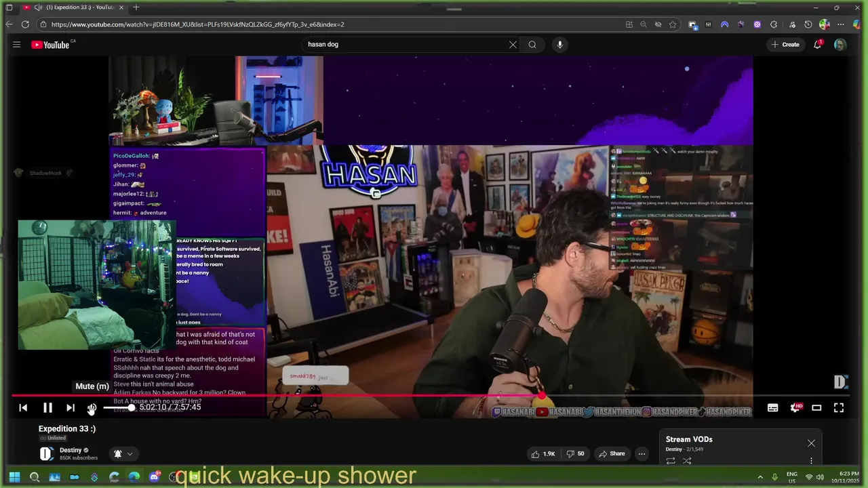Click tracking prevention eye-slash icon
This screenshot has width=868, height=488.
point(658,24)
